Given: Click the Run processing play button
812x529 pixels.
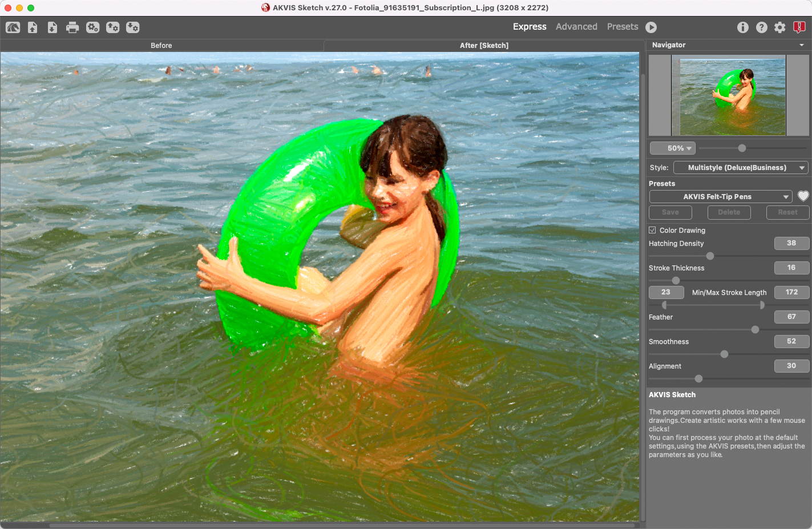Looking at the screenshot, I should click(x=651, y=27).
